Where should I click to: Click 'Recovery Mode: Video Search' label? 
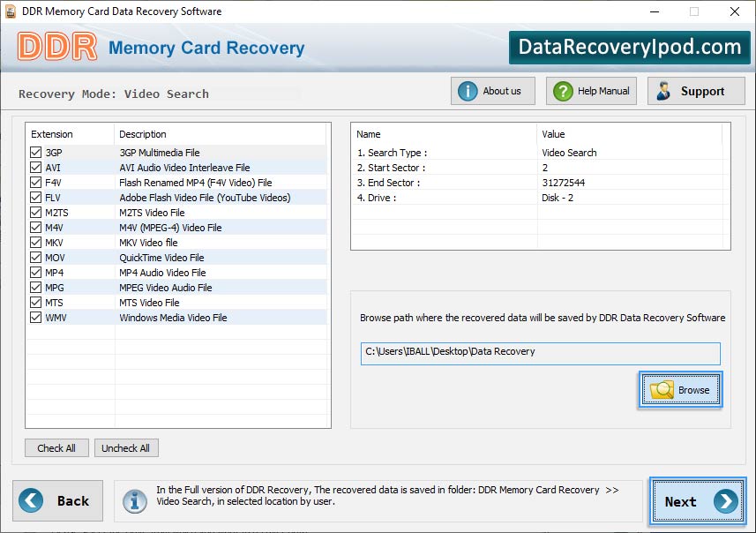[x=114, y=94]
